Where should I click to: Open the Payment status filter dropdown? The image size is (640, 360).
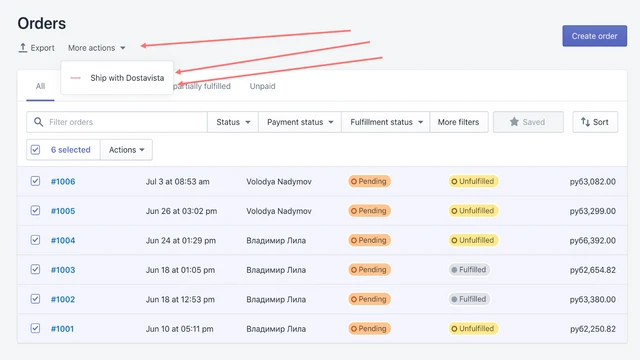coord(300,122)
